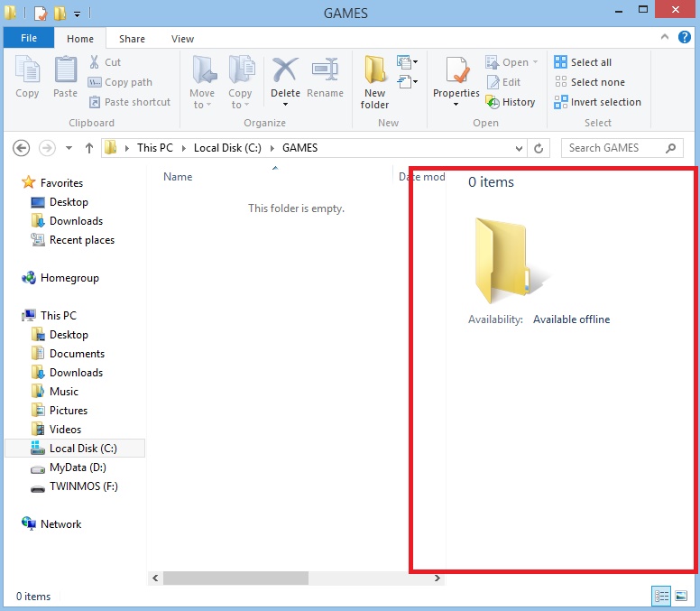Show file History
This screenshot has width=700, height=611.
coord(511,102)
